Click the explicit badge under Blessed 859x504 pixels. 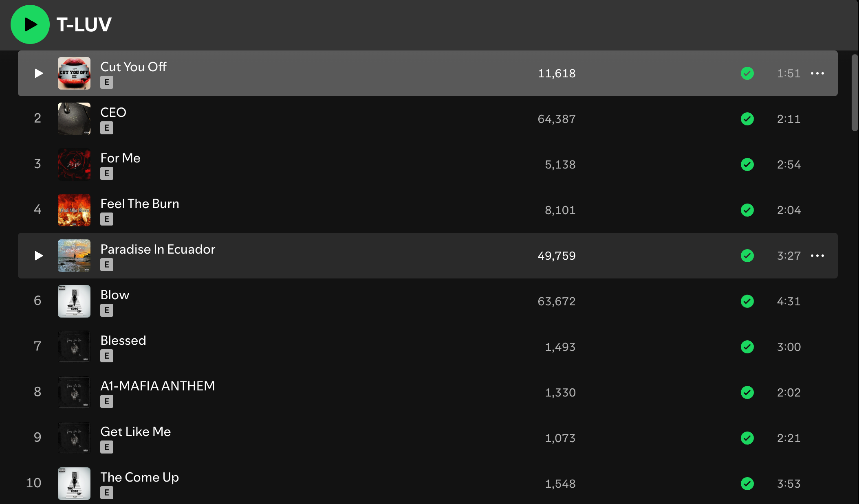tap(107, 356)
